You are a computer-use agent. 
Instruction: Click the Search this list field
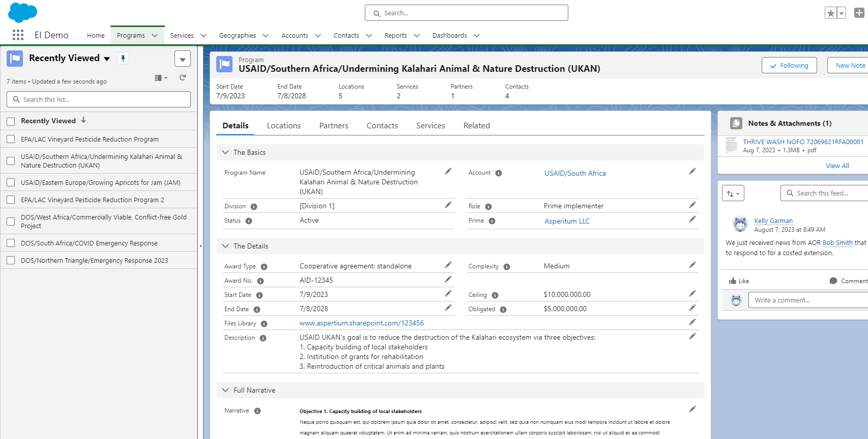(99, 99)
